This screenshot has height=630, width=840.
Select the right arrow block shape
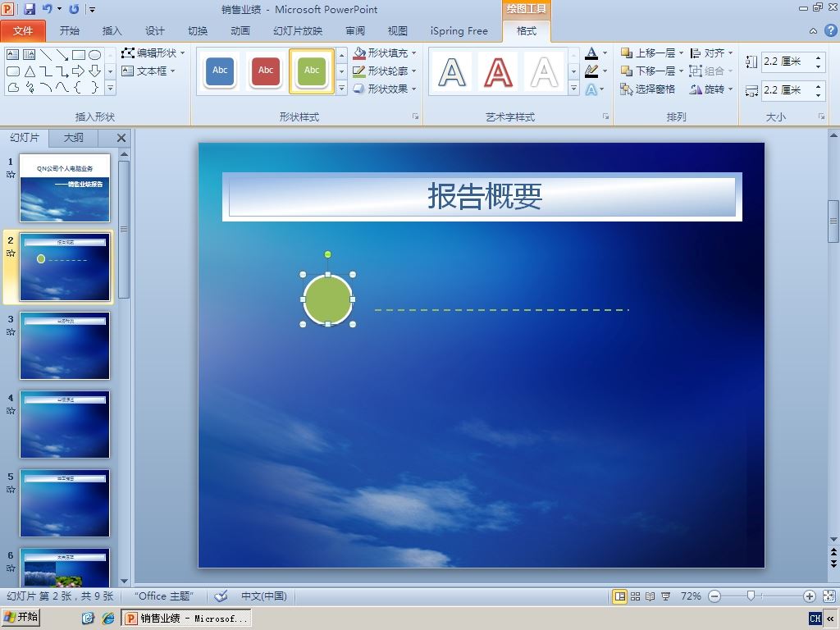[x=78, y=71]
